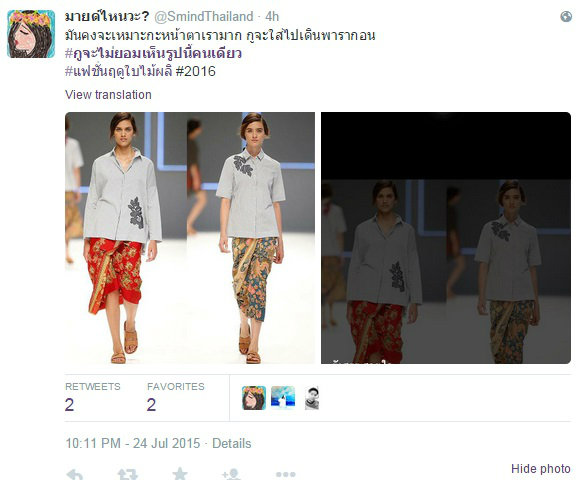Screen dimensions: 578x480
Task: Click the reply arrow icon
Action: click(75, 474)
